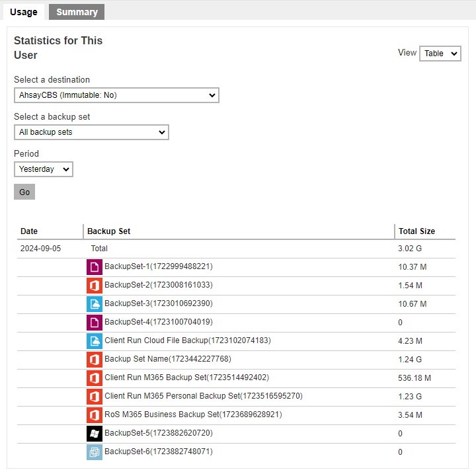Click the Select a destination label
This screenshot has height=476, width=476.
(52, 79)
